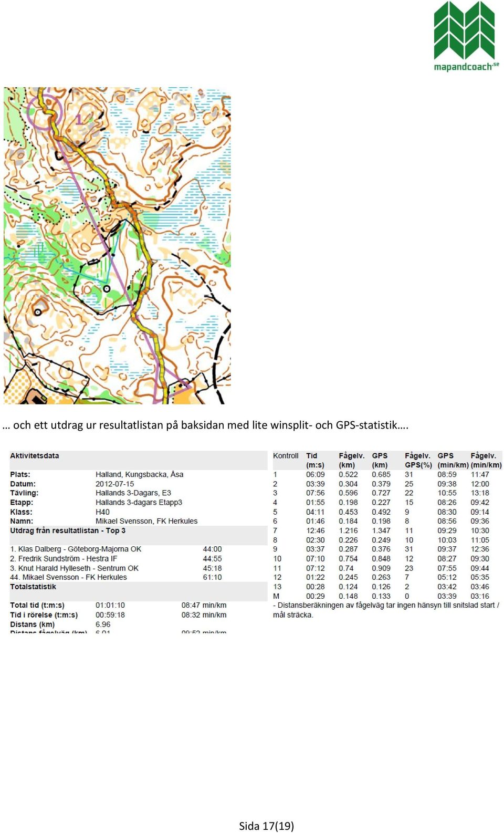
Task: Select pace value '08:47 min/km'
Action: click(x=204, y=605)
